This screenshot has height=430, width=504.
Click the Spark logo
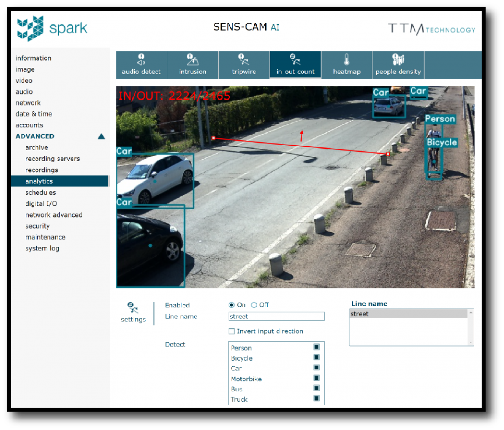click(52, 28)
